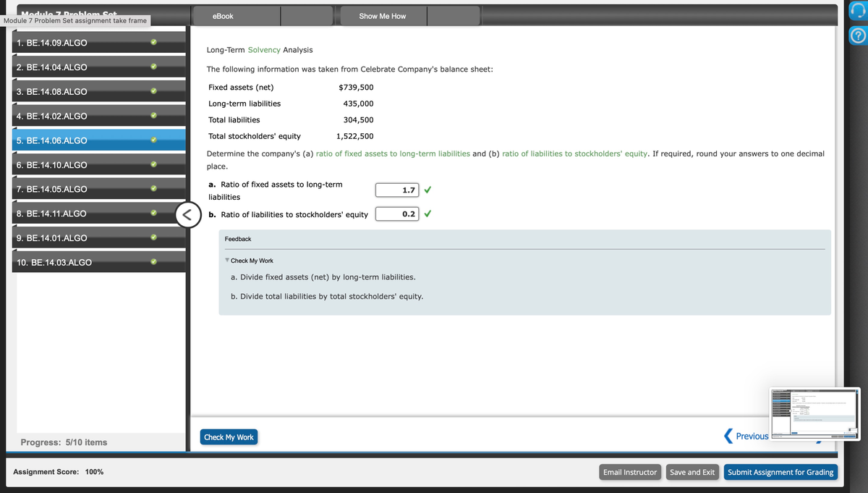Click the fixed assets ratio answer field
This screenshot has height=493, width=868.
396,190
